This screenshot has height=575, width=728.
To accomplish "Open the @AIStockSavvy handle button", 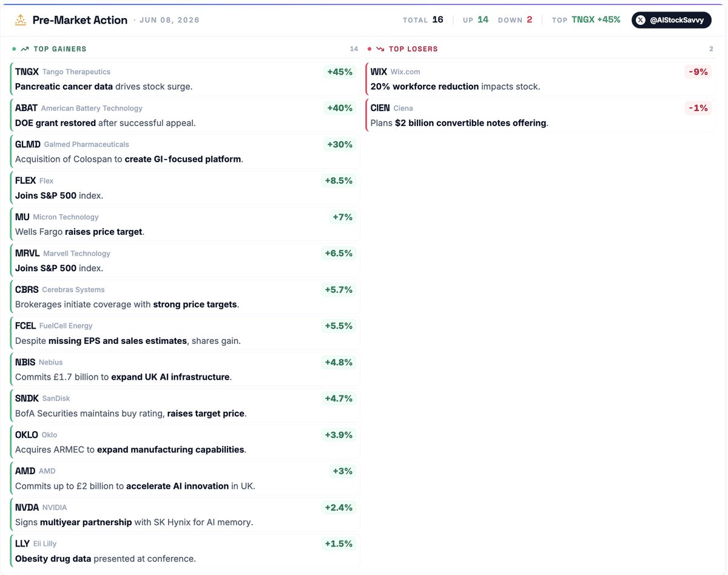I will [x=672, y=20].
